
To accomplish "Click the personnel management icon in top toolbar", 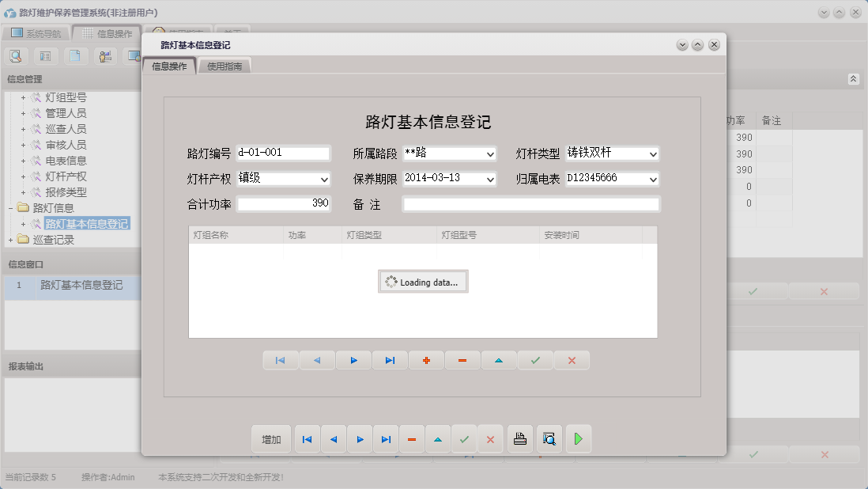I will point(105,56).
